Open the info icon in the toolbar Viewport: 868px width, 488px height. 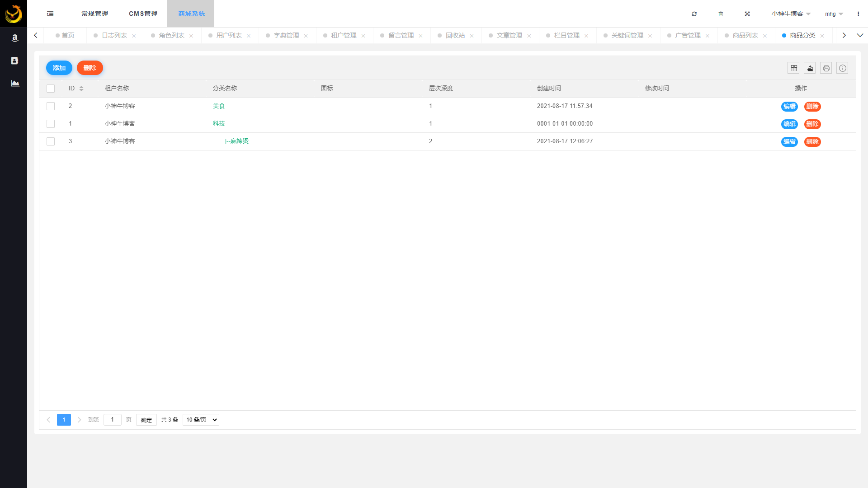point(842,68)
